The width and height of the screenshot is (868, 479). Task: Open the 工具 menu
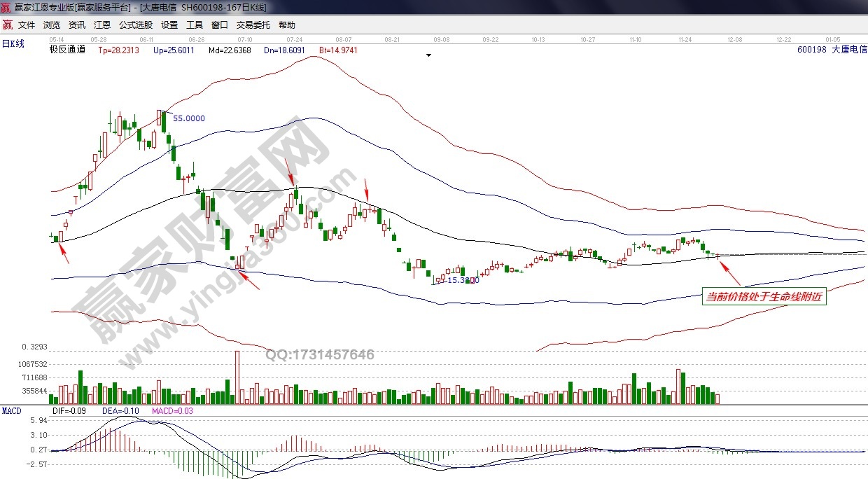point(195,25)
